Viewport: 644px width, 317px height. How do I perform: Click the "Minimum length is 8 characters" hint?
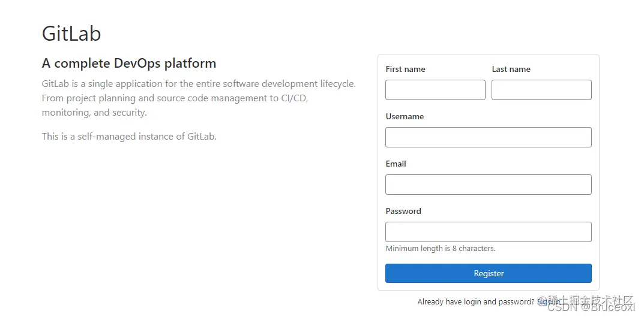point(441,248)
